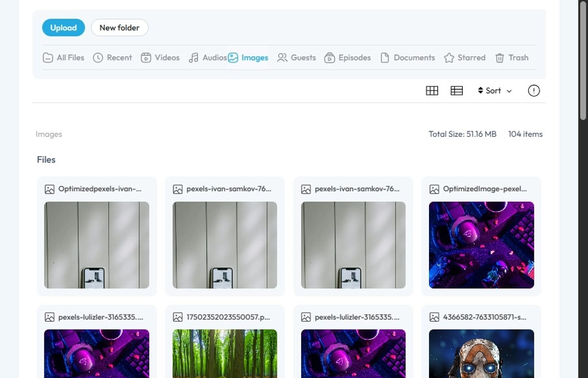Switch to grid view icon
The width and height of the screenshot is (588, 378).
tap(432, 91)
